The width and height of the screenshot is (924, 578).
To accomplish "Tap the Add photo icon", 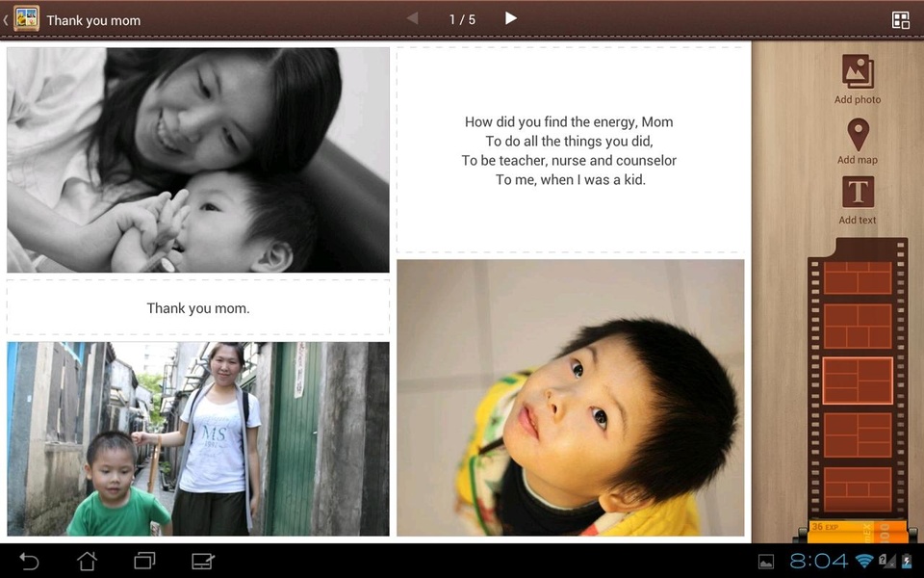I will pos(858,71).
